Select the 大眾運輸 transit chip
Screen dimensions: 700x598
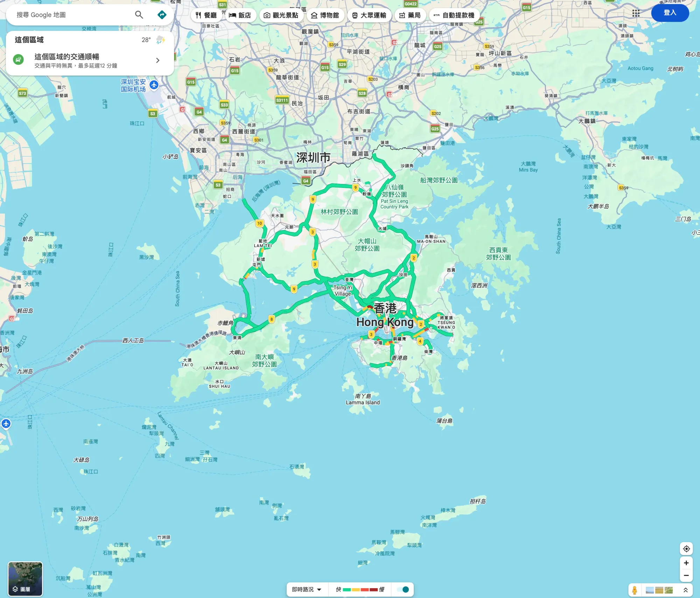[369, 15]
